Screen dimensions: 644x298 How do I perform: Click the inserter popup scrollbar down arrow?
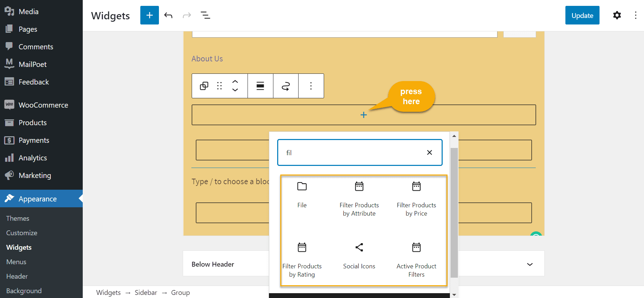click(454, 295)
